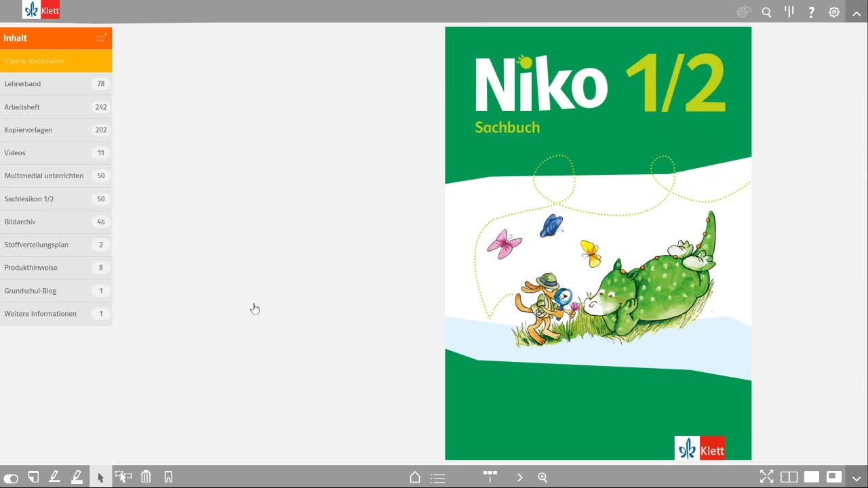Open help via the question mark icon

point(812,12)
